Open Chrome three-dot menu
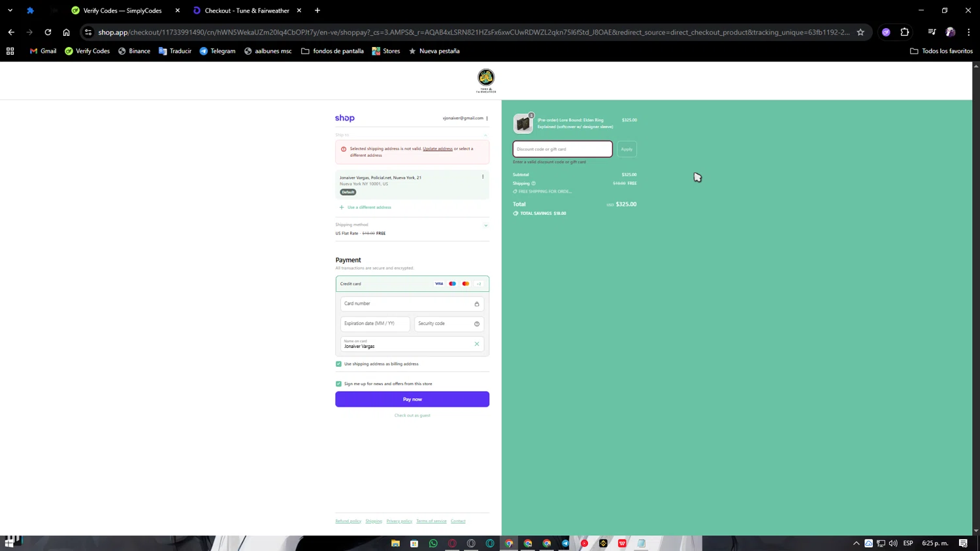Viewport: 980px width, 551px height. 969,32
